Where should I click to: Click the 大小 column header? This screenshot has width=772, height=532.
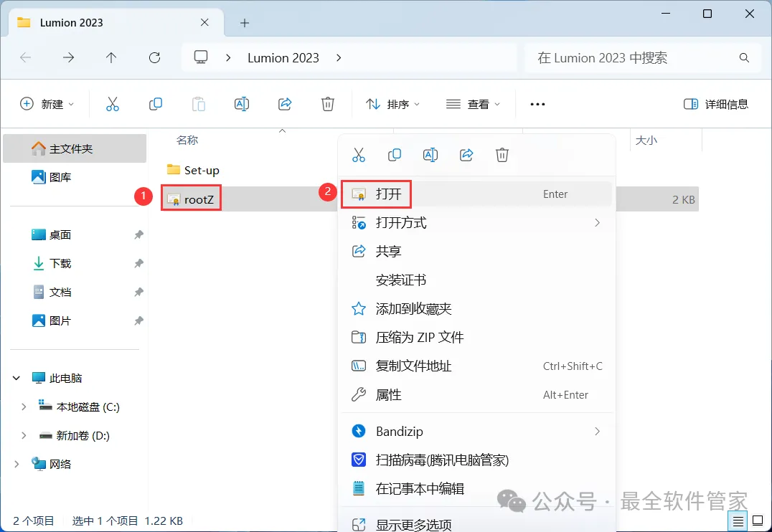(646, 141)
